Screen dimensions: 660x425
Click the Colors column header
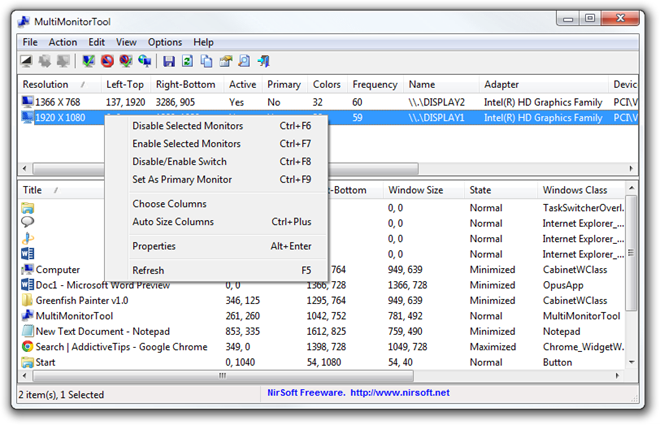(x=327, y=84)
